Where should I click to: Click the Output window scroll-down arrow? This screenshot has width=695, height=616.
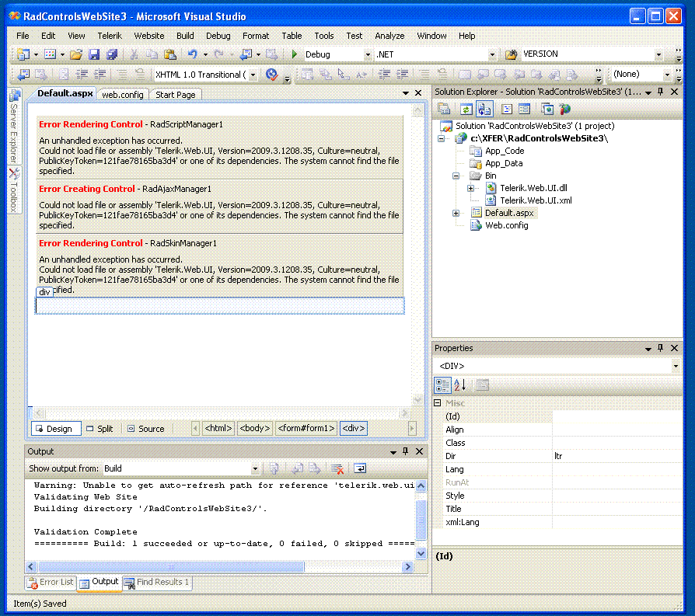[421, 553]
